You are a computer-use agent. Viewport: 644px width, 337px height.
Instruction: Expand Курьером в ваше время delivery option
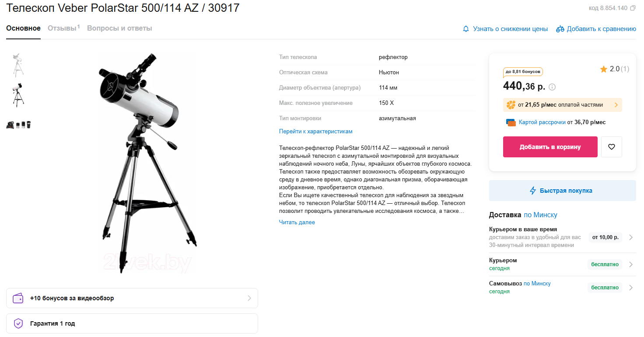point(563,237)
